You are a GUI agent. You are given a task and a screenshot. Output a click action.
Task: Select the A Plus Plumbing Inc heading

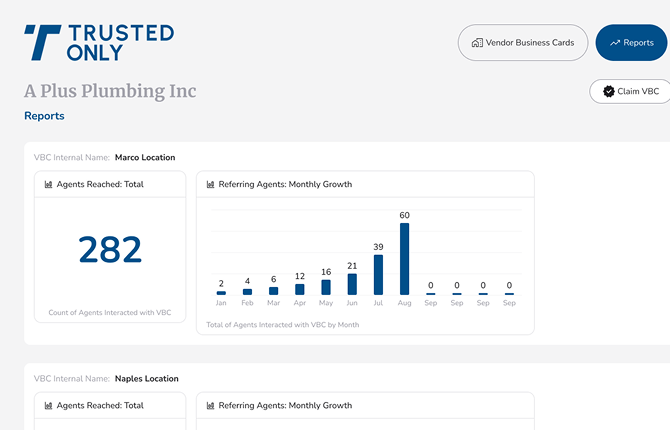(110, 91)
